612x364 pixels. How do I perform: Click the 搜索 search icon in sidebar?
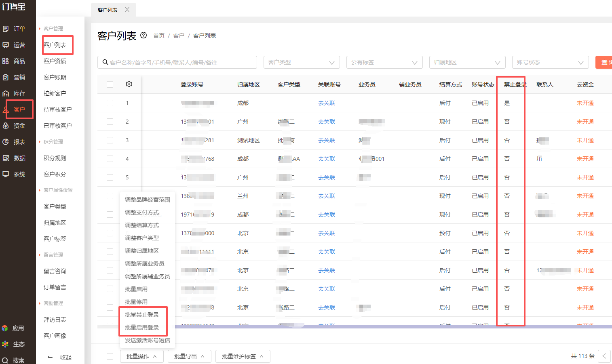(5, 360)
